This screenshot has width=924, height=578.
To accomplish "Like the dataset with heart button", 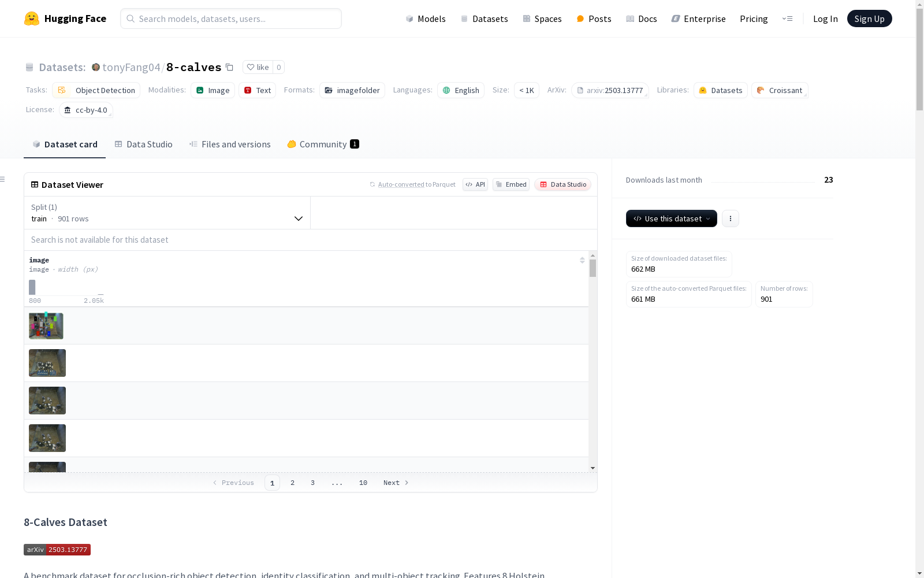I will pos(258,67).
